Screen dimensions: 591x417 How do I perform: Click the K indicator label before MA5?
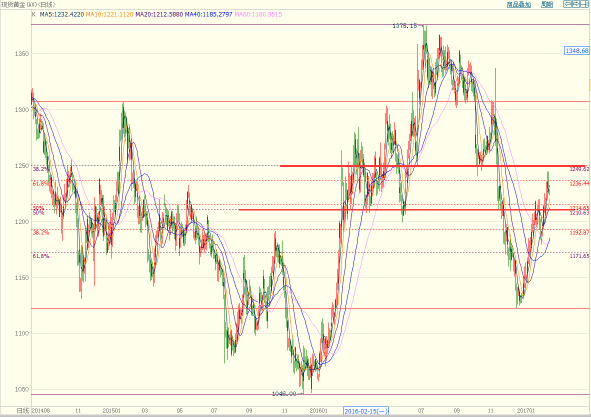tap(34, 14)
